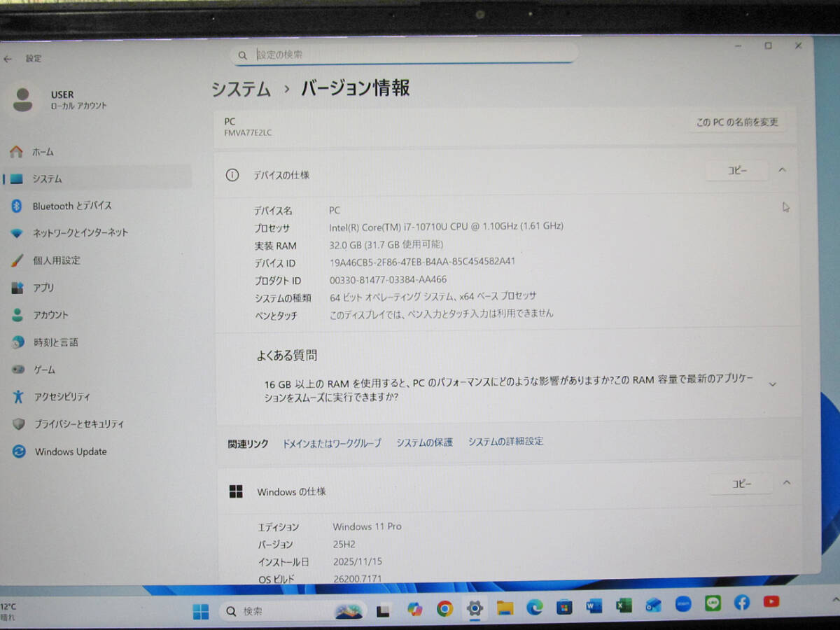This screenshot has height=630, width=840.
Task: Open システムの詳細設定 link
Action: pyautogui.click(x=505, y=442)
